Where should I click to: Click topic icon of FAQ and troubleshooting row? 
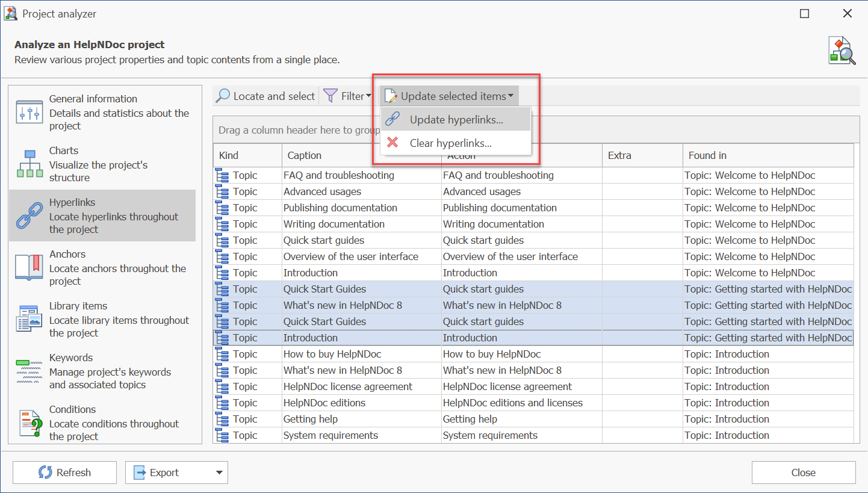pyautogui.click(x=222, y=176)
